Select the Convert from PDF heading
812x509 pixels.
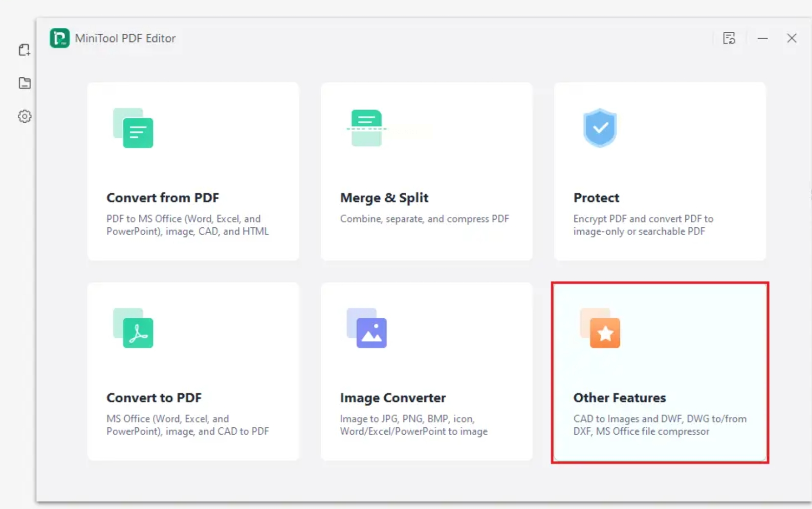pos(163,198)
